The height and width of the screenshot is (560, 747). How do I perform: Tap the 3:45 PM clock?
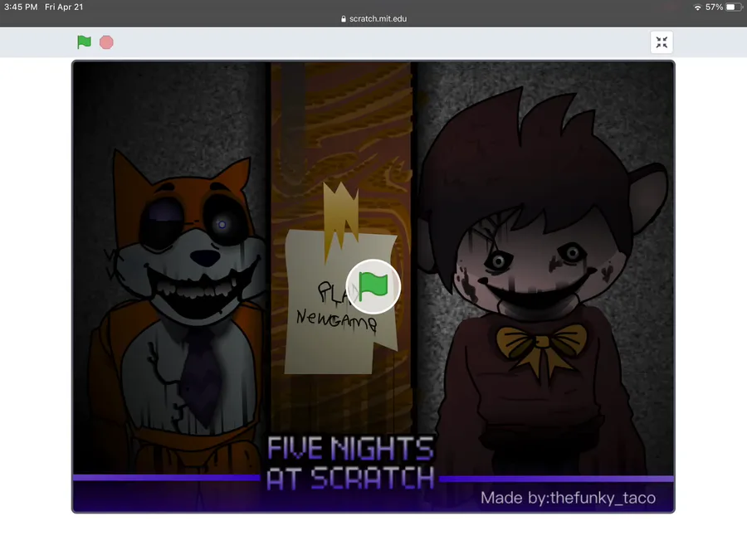pos(21,7)
